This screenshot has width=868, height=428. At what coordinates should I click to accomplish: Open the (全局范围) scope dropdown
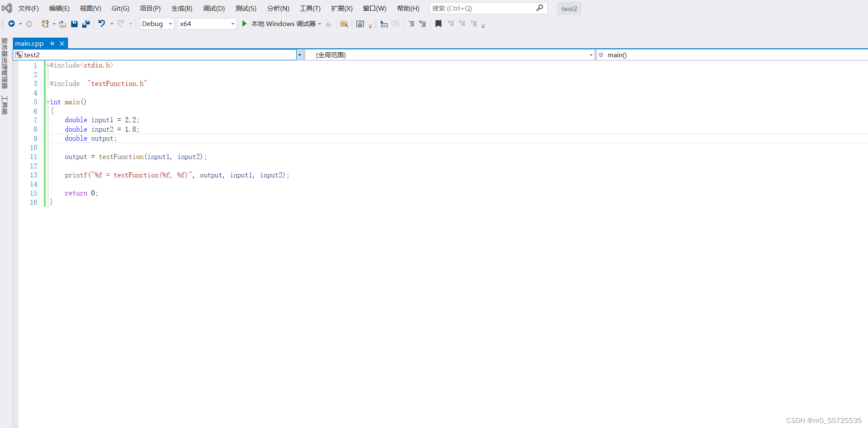click(591, 55)
